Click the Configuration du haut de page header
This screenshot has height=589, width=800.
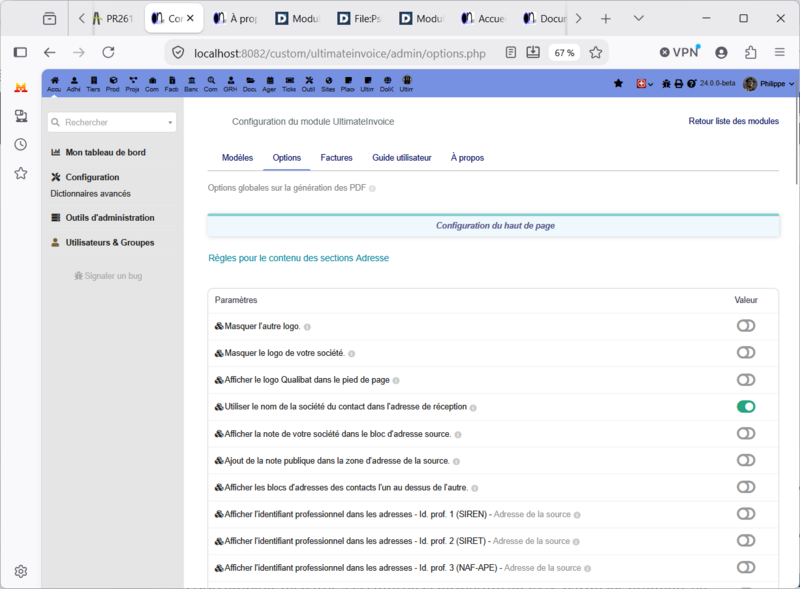(493, 226)
